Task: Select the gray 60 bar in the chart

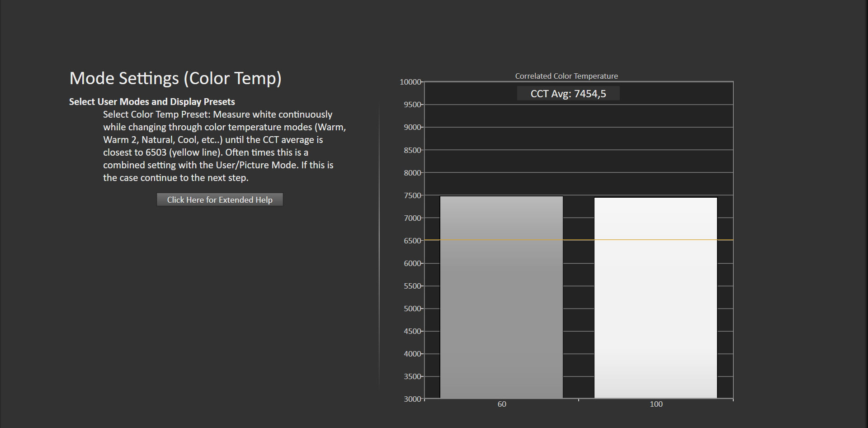Action: [502, 297]
